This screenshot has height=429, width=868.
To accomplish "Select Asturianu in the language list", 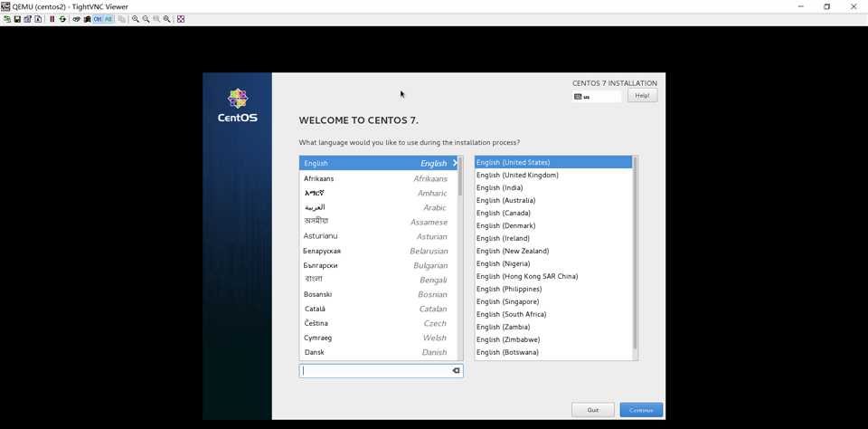I will pyautogui.click(x=379, y=236).
